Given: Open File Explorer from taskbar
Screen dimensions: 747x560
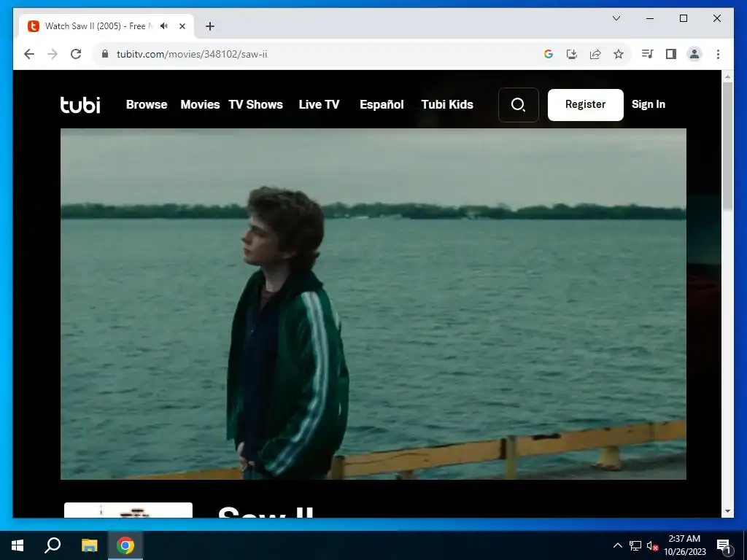Looking at the screenshot, I should [89, 545].
